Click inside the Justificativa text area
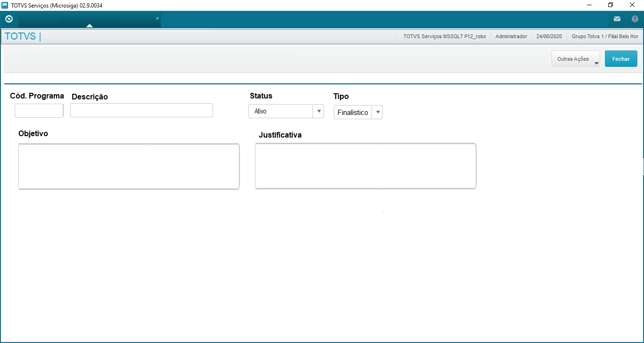 coord(366,166)
